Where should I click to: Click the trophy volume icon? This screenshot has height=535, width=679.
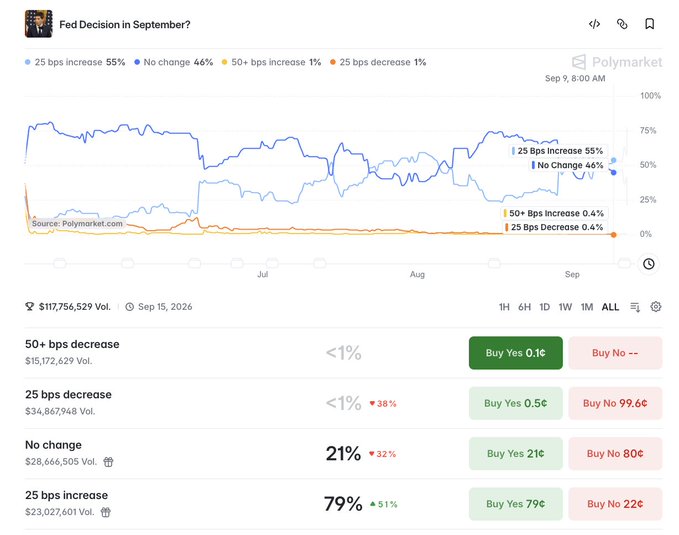29,307
